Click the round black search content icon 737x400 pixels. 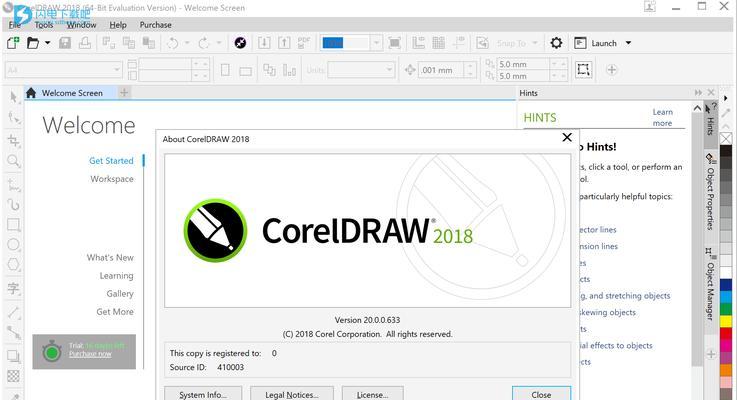pyautogui.click(x=240, y=43)
